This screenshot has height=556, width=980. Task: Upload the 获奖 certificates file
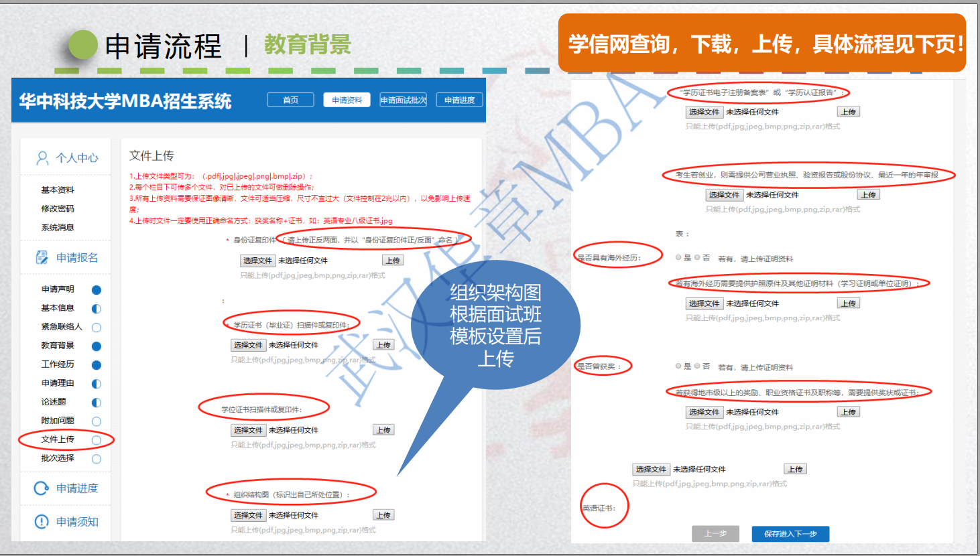(849, 412)
